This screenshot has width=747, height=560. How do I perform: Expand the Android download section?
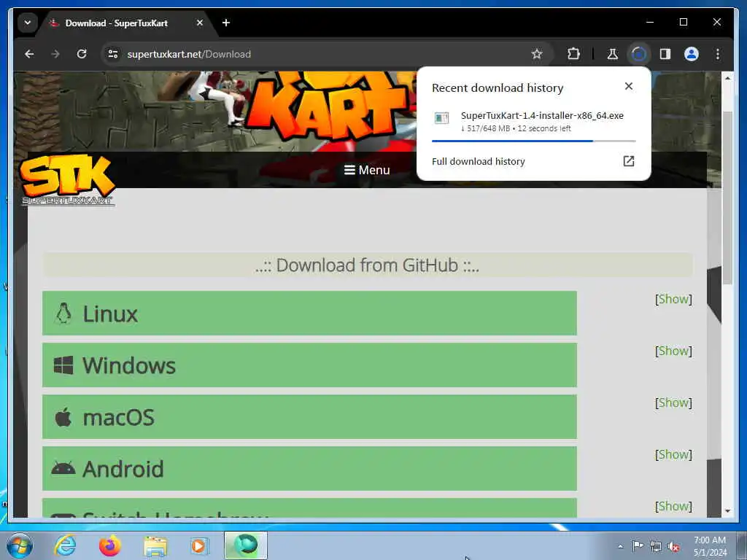point(309,469)
